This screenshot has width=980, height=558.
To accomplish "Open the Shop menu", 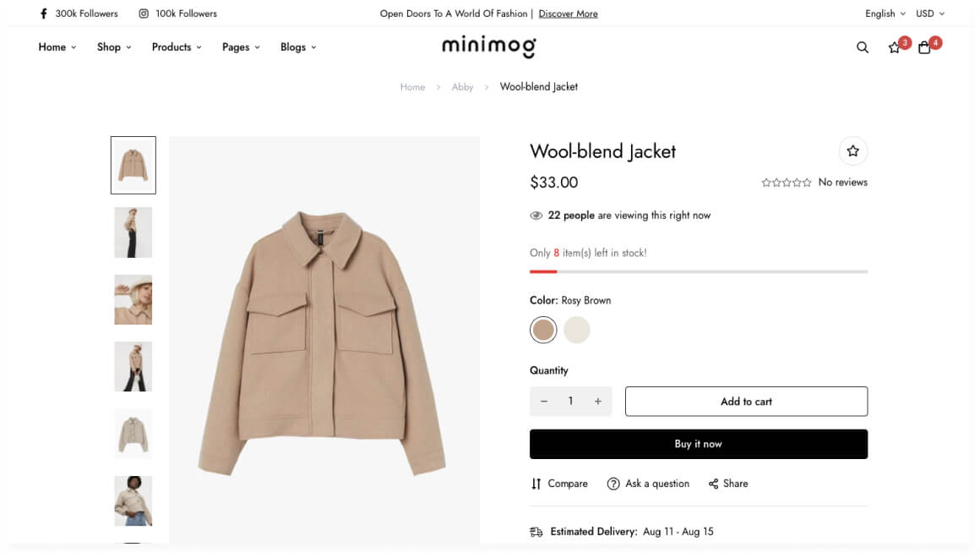I will click(114, 46).
